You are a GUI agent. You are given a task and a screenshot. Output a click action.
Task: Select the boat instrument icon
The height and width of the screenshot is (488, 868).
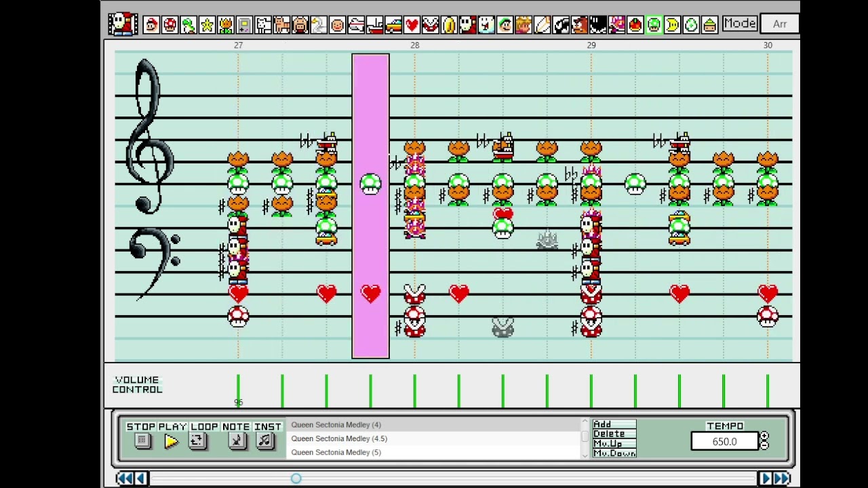[374, 24]
